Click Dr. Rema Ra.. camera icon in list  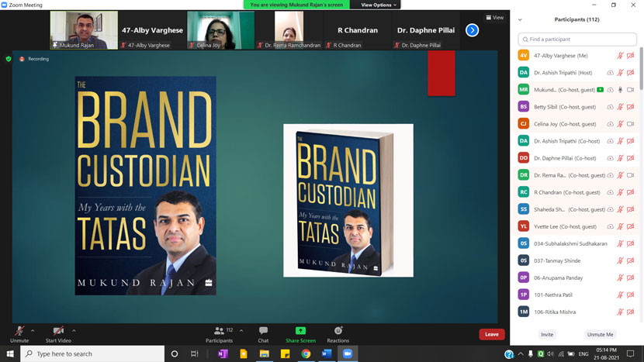(x=631, y=175)
